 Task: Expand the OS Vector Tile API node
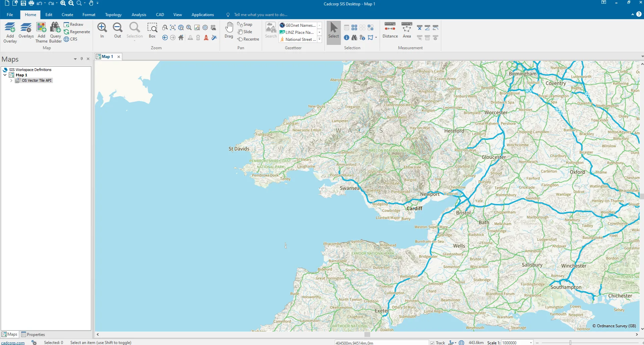click(11, 80)
